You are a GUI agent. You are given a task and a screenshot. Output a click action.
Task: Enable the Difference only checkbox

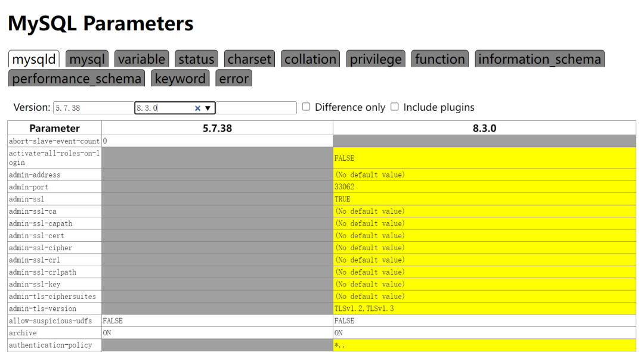(x=306, y=107)
